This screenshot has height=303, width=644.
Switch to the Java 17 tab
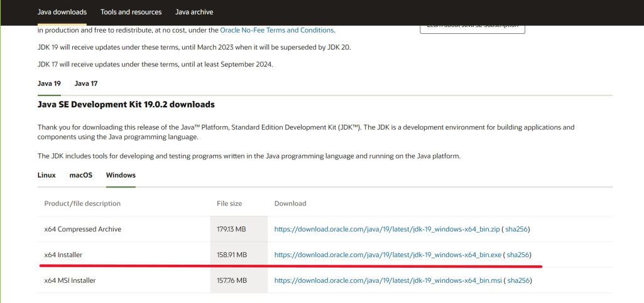[x=86, y=83]
